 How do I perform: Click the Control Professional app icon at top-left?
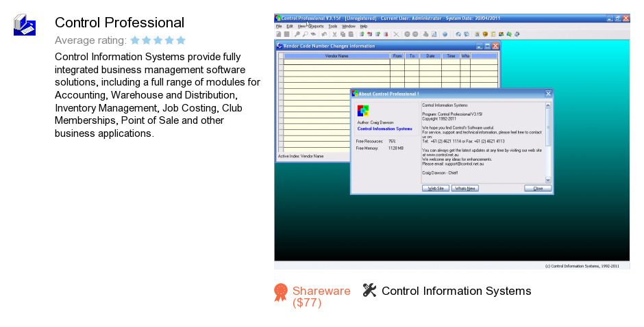pos(25,25)
